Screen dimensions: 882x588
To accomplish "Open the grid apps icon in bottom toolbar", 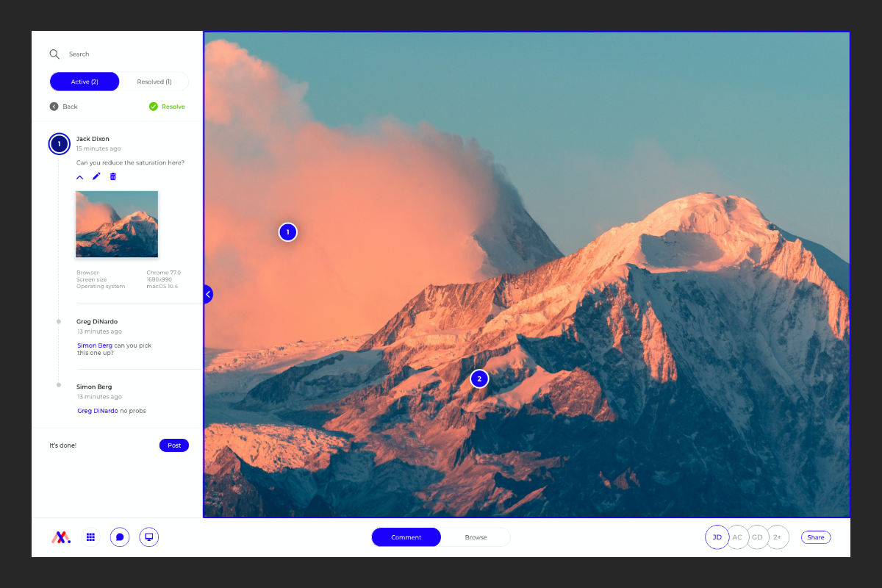I will click(x=90, y=537).
